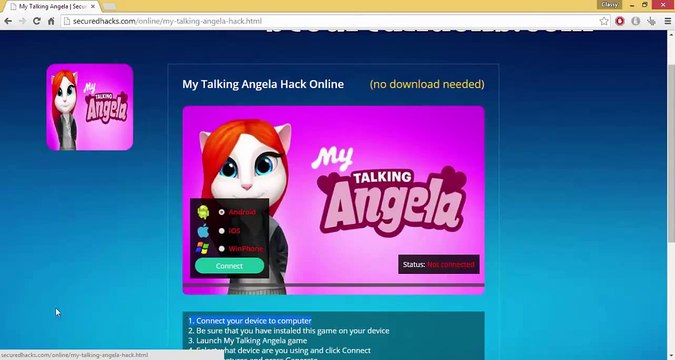This screenshot has height=360, width=675.
Task: Click the progress bar under the banner
Action: pos(334,285)
